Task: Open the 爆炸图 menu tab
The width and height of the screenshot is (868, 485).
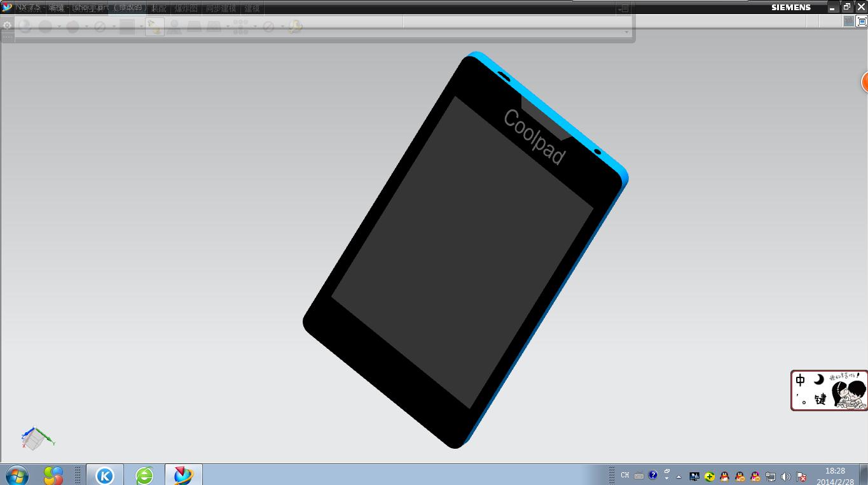Action: [x=186, y=8]
